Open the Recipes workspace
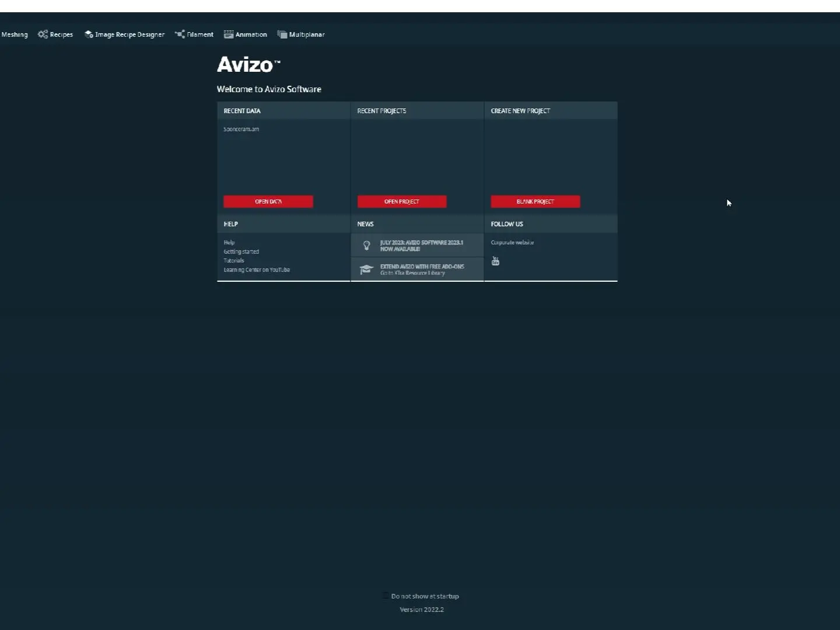This screenshot has height=630, width=840. [55, 34]
